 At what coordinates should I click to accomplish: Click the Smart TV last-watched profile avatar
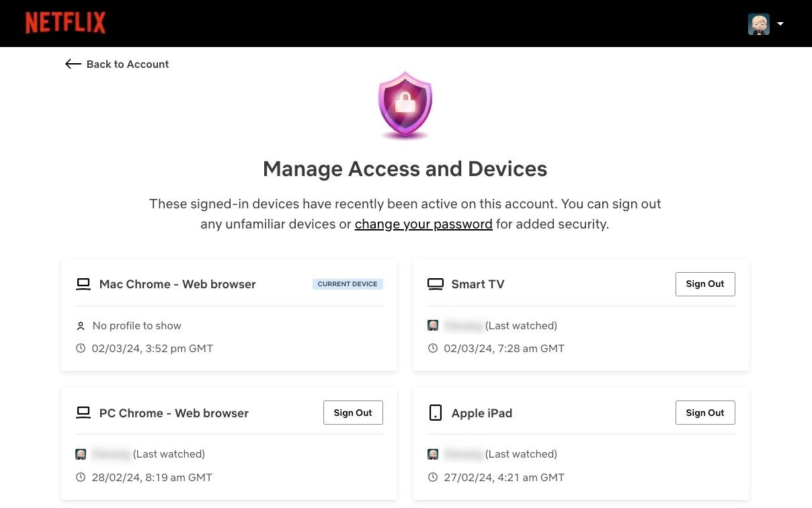point(433,326)
